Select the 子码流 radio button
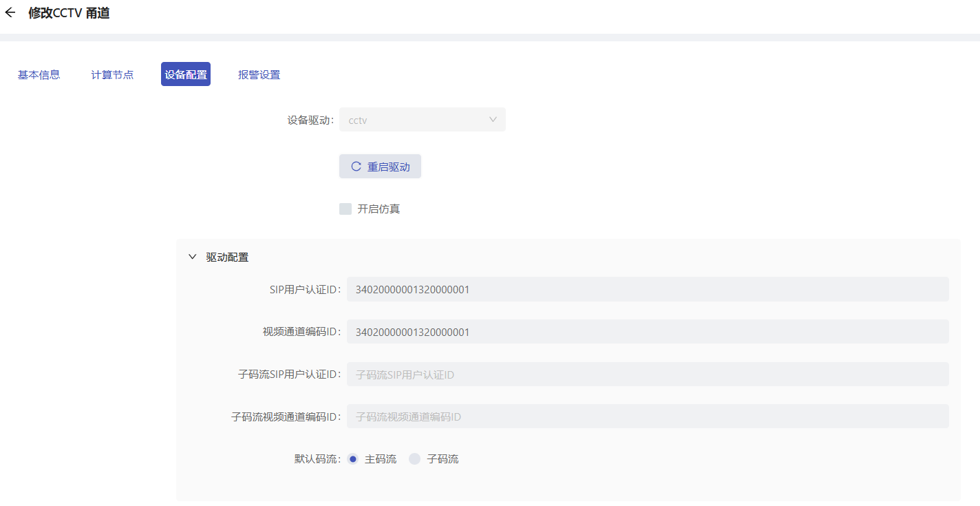 click(414, 459)
